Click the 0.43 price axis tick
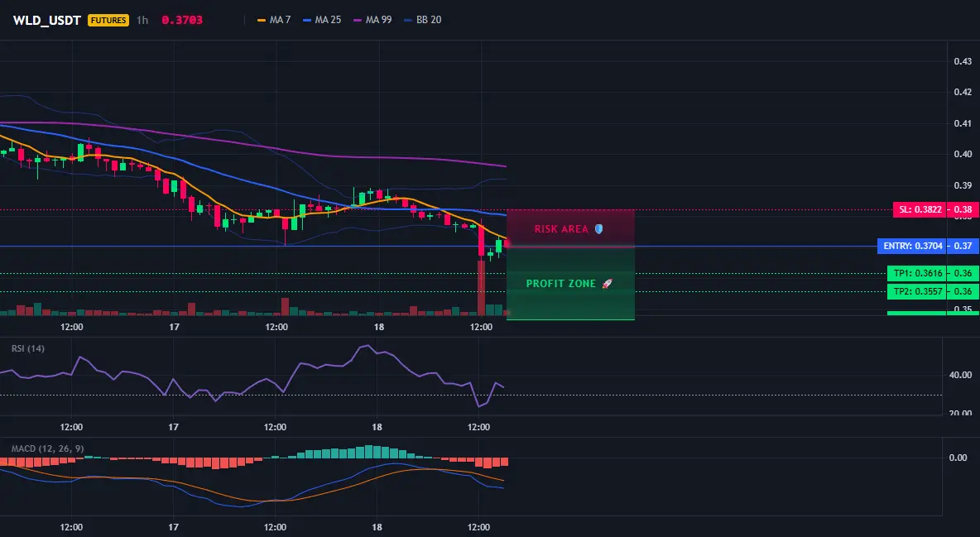 963,61
